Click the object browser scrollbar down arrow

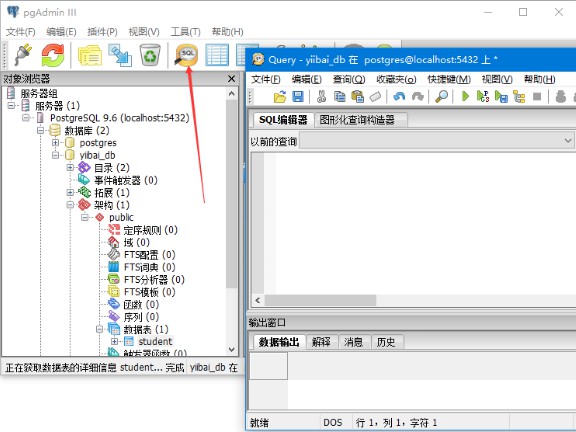coord(231,349)
